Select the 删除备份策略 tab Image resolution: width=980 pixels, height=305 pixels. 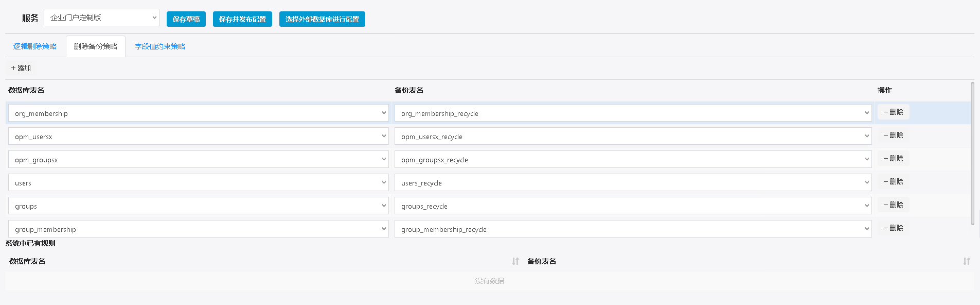point(96,46)
